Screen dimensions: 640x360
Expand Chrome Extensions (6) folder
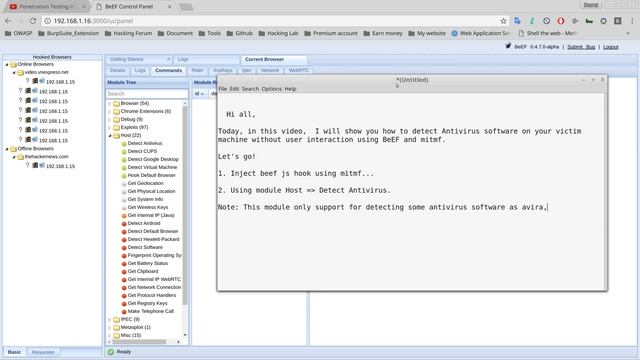[x=109, y=111]
